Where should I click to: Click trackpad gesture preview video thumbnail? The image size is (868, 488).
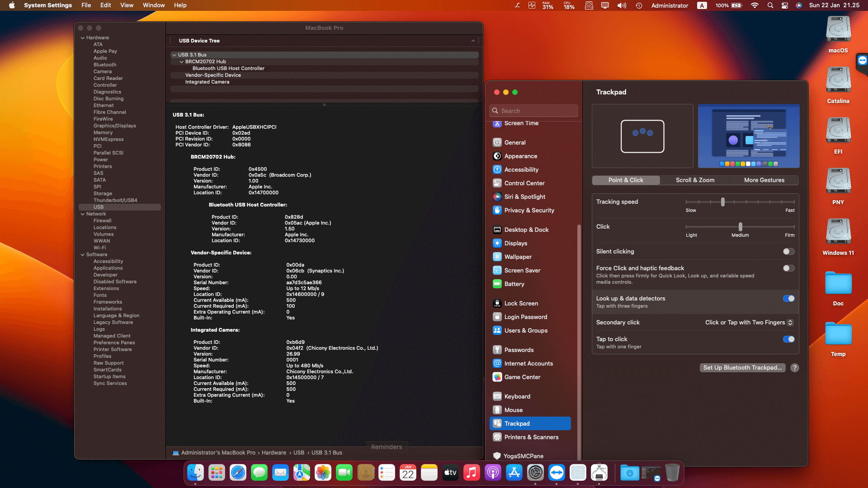(749, 136)
